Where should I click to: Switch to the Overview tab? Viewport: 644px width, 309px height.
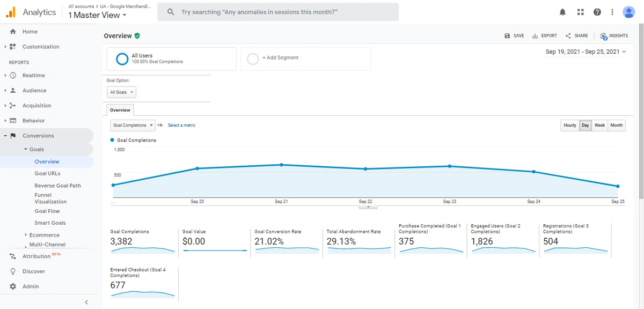120,110
